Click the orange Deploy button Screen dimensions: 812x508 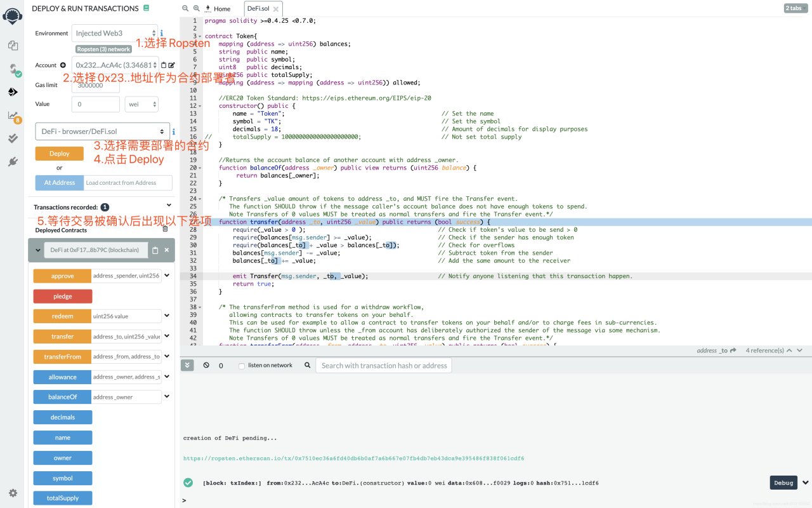click(60, 154)
